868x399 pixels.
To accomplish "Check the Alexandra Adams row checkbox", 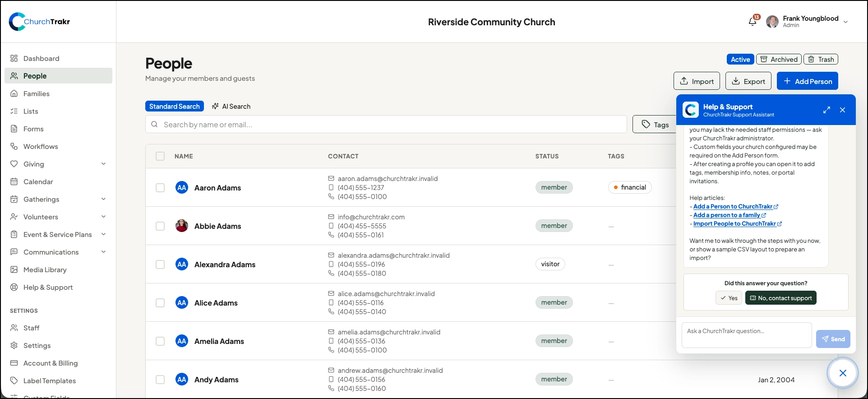I will click(x=160, y=264).
